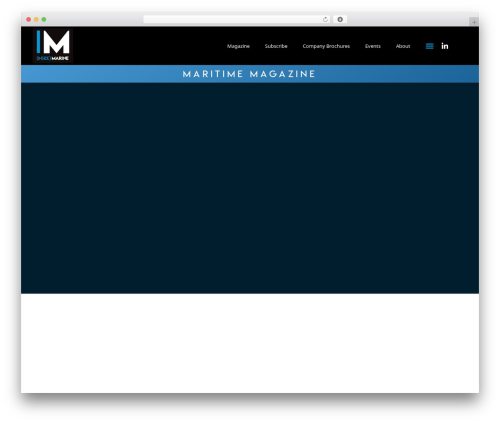Open a new tab with the plus button
The height and width of the screenshot is (423, 500).
point(474,22)
